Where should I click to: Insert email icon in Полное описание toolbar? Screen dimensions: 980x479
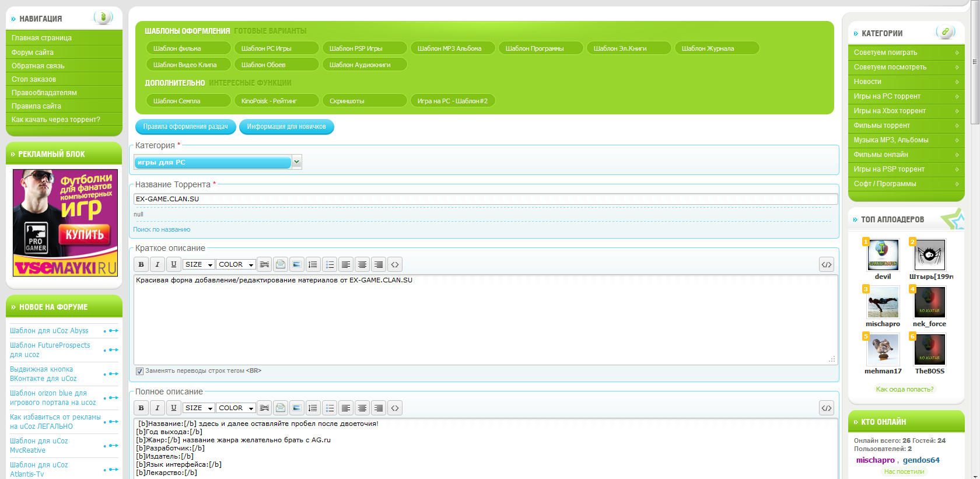pos(281,408)
